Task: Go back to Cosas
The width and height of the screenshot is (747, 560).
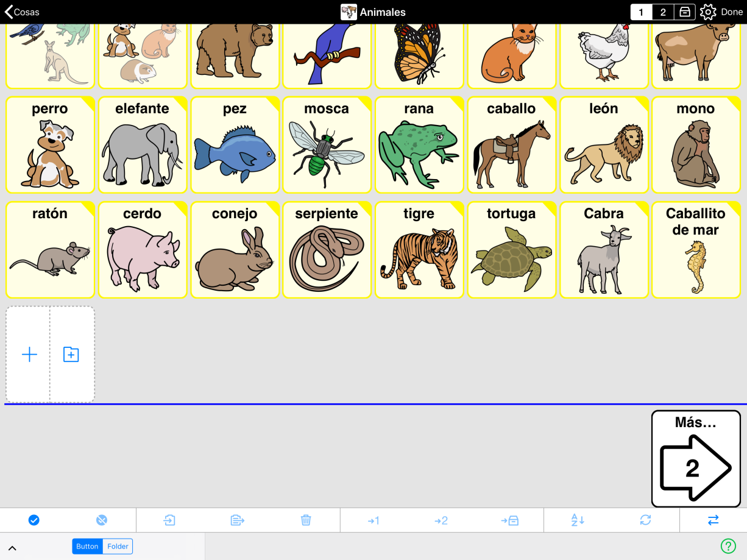Action: [x=22, y=12]
